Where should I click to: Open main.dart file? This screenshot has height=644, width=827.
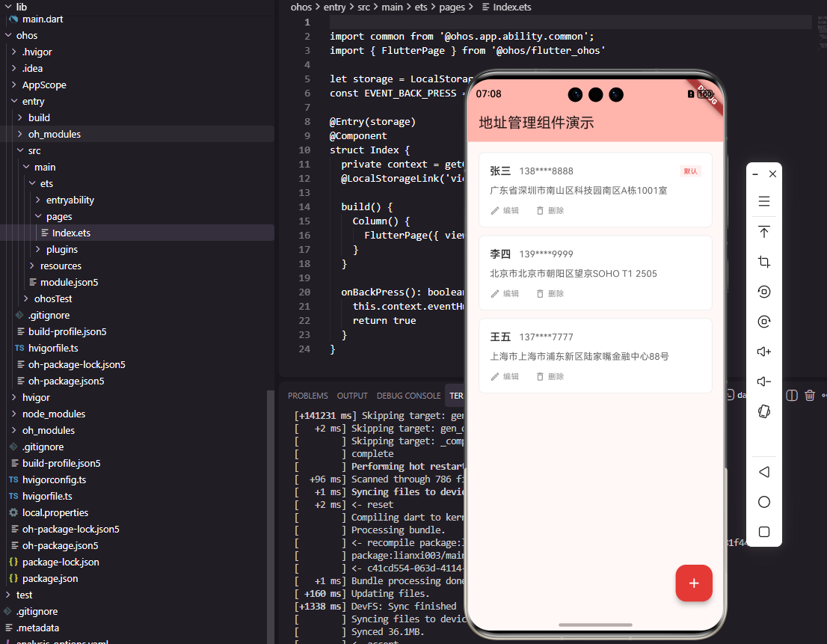[x=43, y=19]
